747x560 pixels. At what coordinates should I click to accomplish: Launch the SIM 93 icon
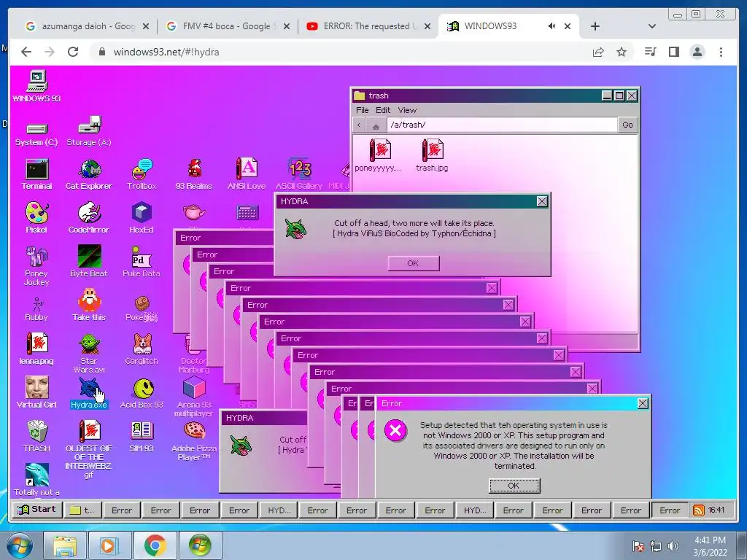pos(142,436)
